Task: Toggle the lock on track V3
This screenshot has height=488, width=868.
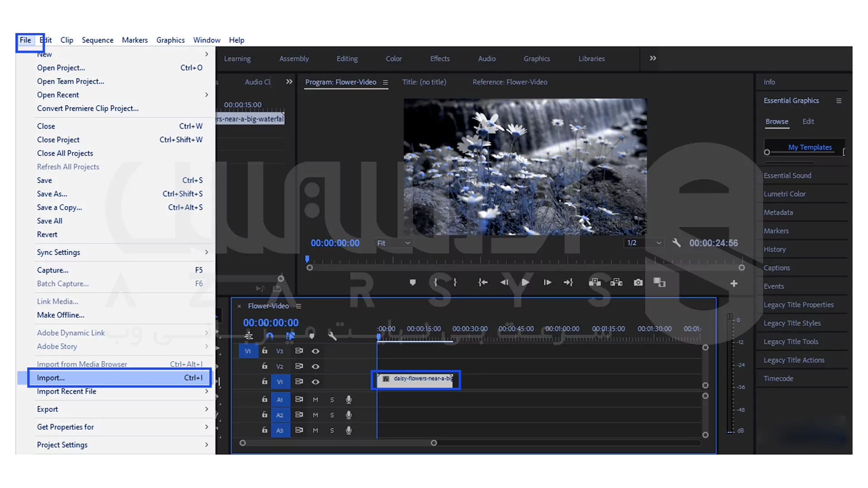Action: pos(264,351)
